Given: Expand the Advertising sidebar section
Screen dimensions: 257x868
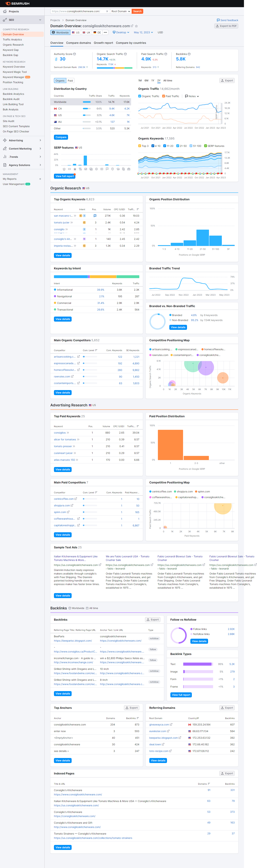Looking at the screenshot, I should tap(40, 140).
